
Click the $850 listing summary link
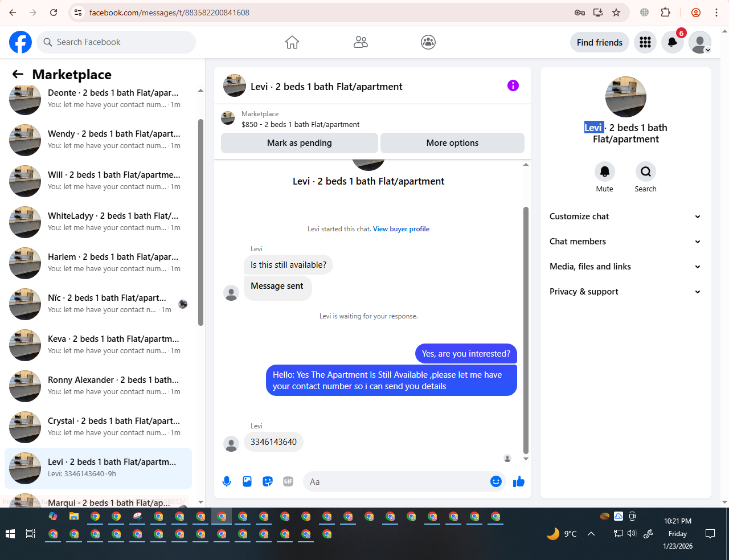click(300, 124)
